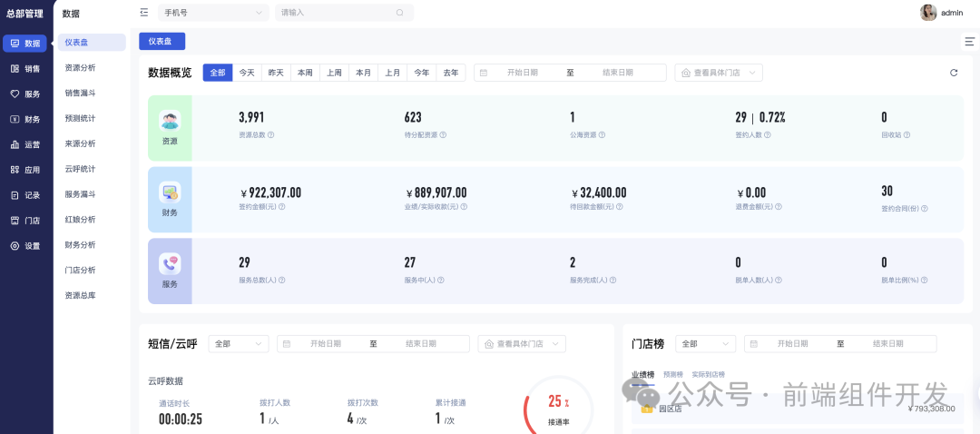This screenshot has width=980, height=434.
Task: Open the tab list menu icon at right
Action: pos(969,41)
